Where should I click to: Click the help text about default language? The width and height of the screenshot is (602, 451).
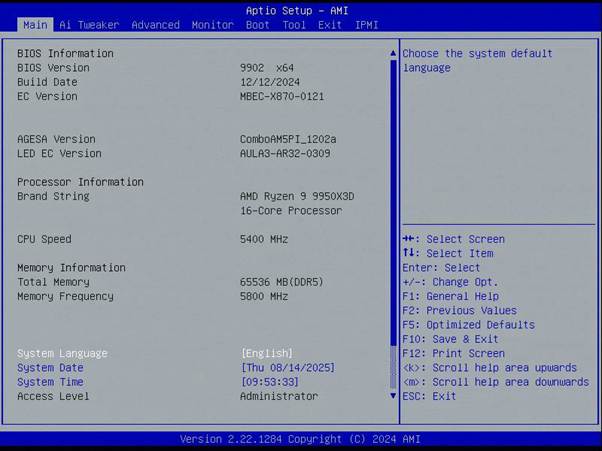pyautogui.click(x=478, y=61)
